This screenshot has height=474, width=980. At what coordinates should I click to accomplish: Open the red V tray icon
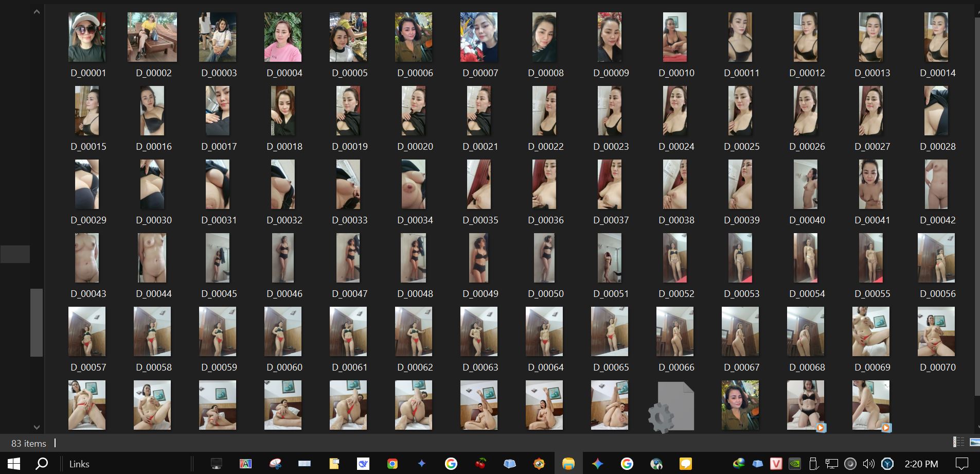[x=776, y=464]
